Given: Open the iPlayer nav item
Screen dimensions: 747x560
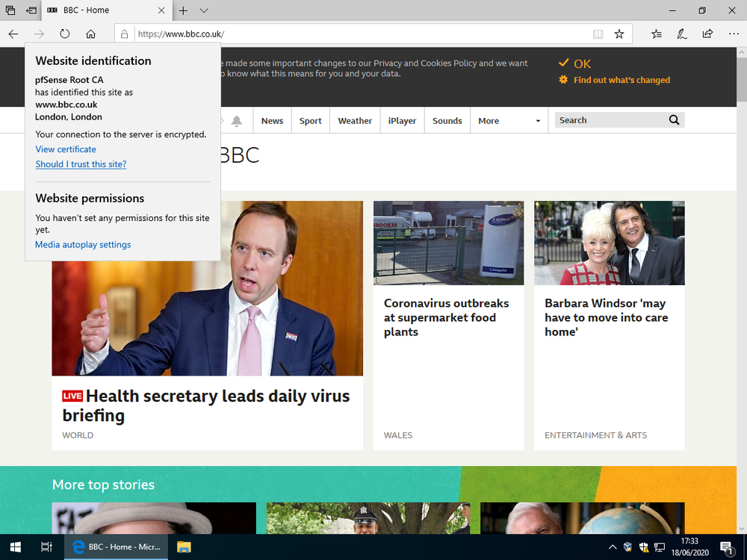Looking at the screenshot, I should (402, 121).
